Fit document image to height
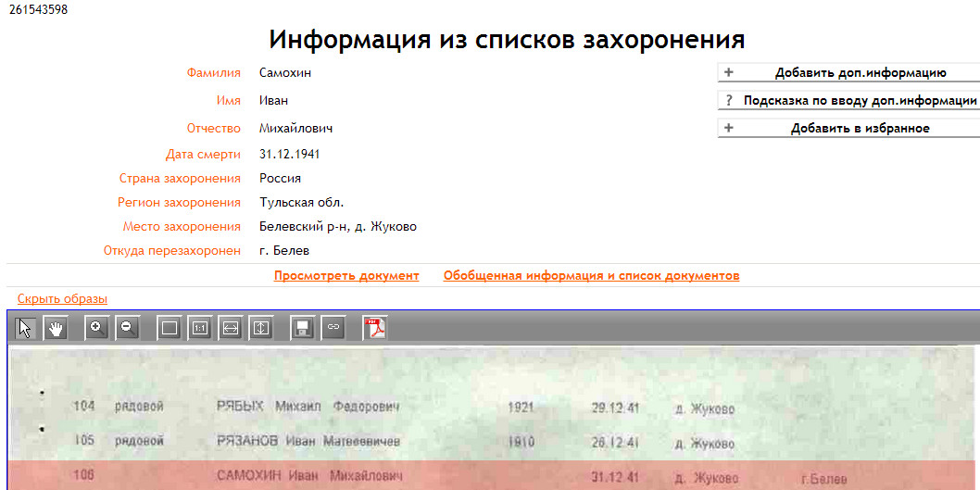The image size is (980, 490). click(x=261, y=328)
